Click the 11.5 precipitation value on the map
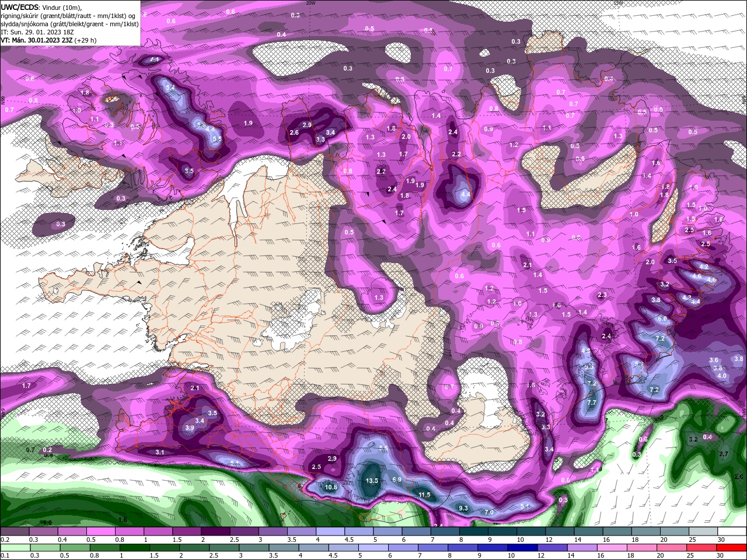Viewport: 747px width, 560px height. point(424,495)
